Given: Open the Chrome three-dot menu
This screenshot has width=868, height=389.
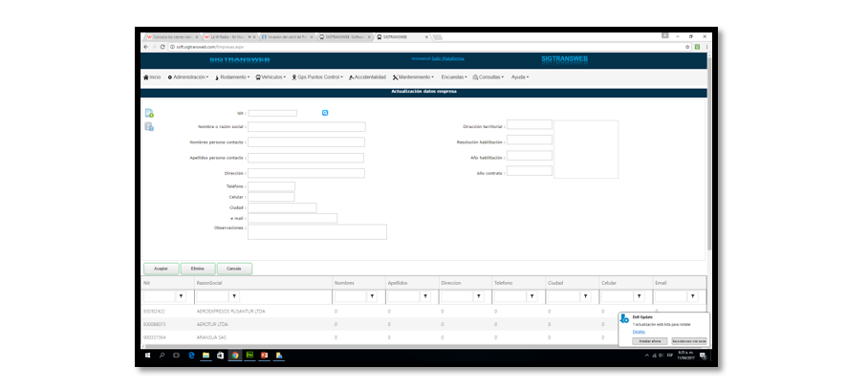Looking at the screenshot, I should coord(706,47).
